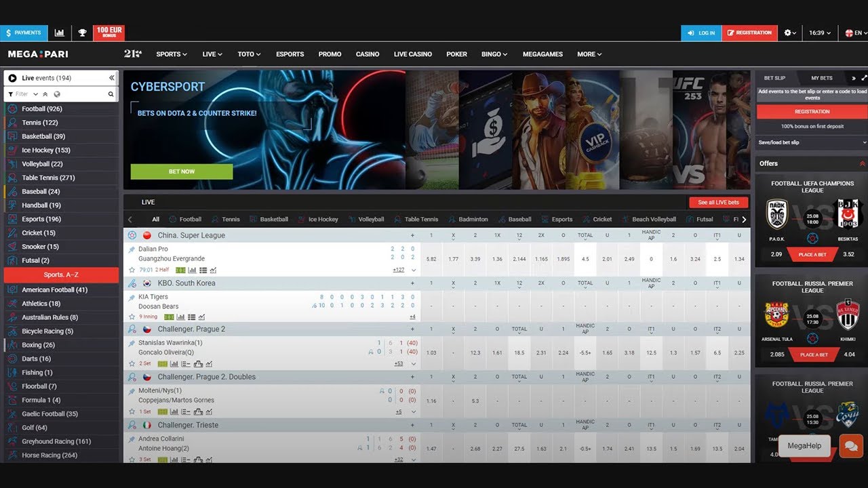Pin the KIA Tigers match
Image resolution: width=868 pixels, height=488 pixels.
(x=132, y=297)
